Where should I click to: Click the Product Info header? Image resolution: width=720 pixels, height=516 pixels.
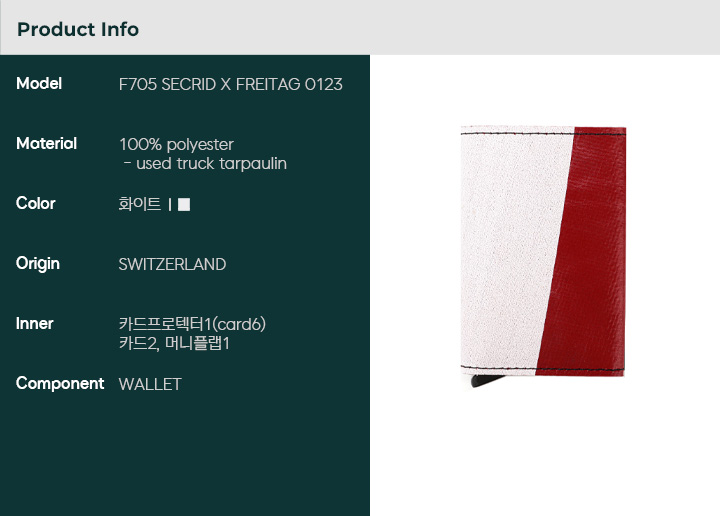coord(78,29)
